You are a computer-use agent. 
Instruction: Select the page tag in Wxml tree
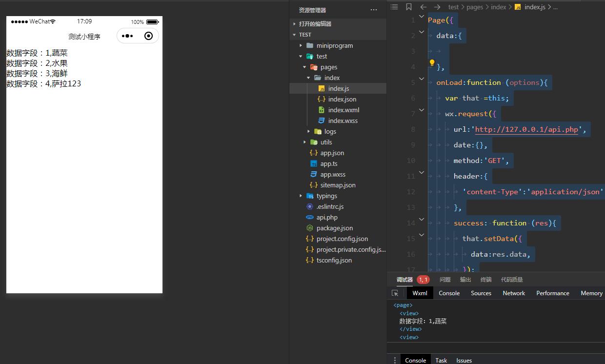click(x=403, y=305)
